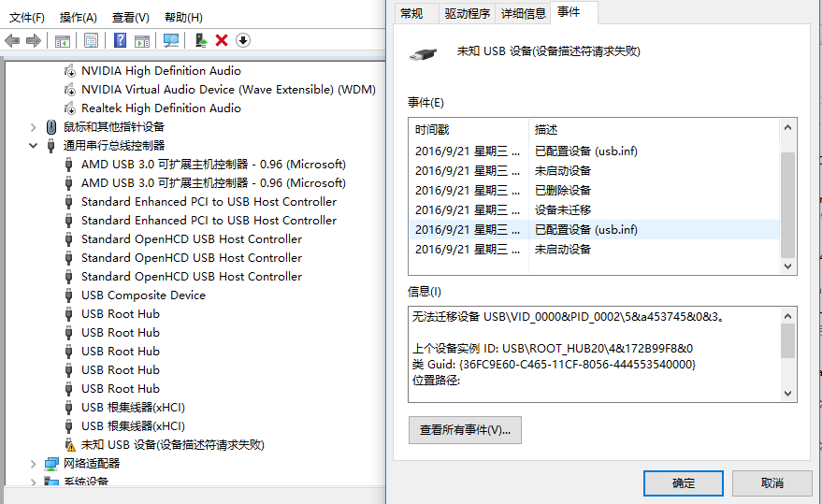
Task: Open the Properties toolbar icon
Action: pos(92,40)
